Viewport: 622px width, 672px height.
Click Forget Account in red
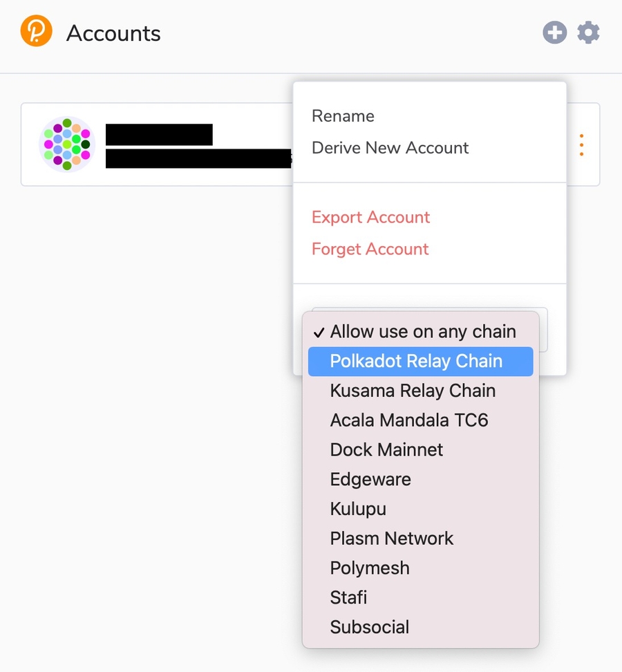[370, 249]
